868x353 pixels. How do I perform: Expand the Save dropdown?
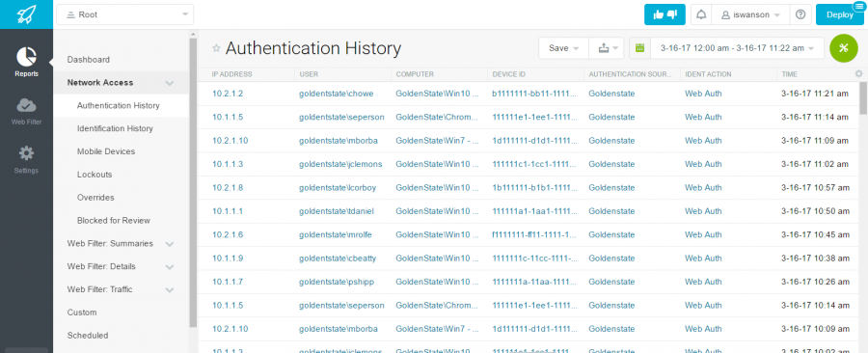[x=563, y=48]
